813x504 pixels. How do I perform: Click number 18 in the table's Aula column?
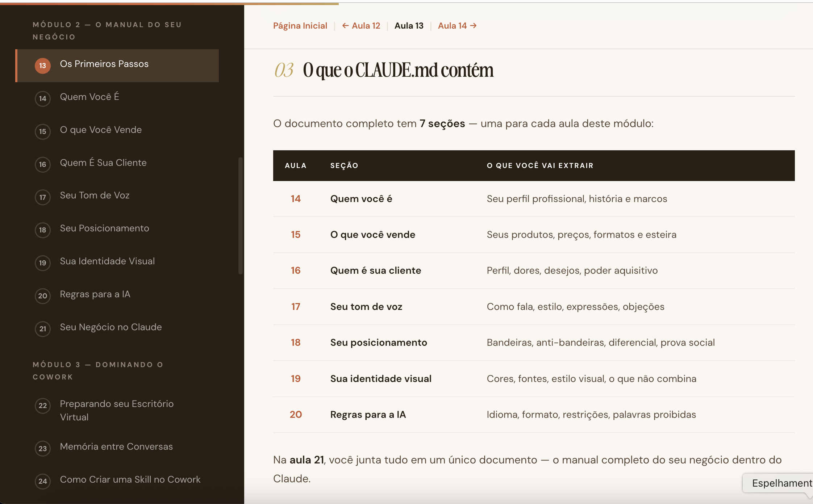tap(296, 343)
